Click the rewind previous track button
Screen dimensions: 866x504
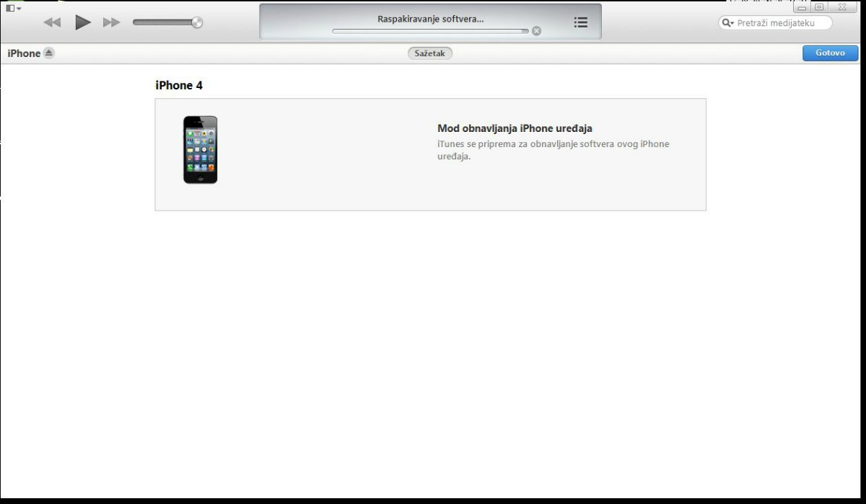52,22
